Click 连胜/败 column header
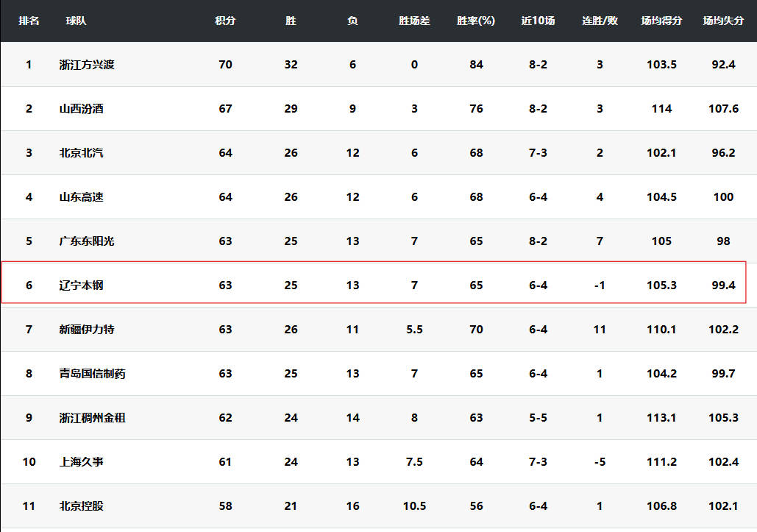The image size is (757, 532). (x=600, y=21)
